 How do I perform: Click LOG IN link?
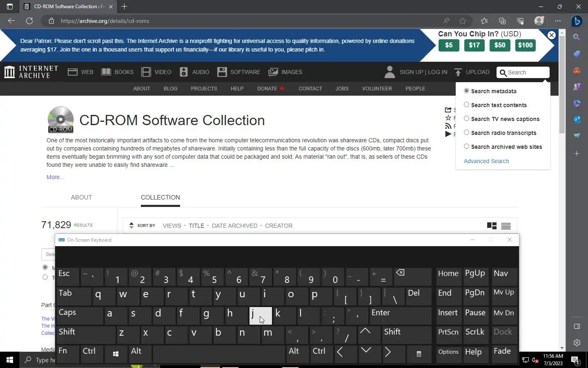[x=437, y=72]
